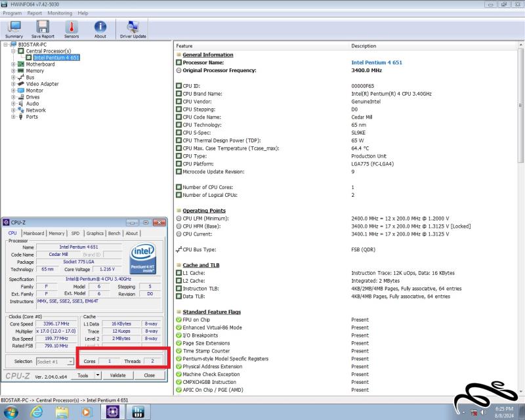Click the Operating Points section header
This screenshot has height=420, width=525.
click(x=204, y=211)
